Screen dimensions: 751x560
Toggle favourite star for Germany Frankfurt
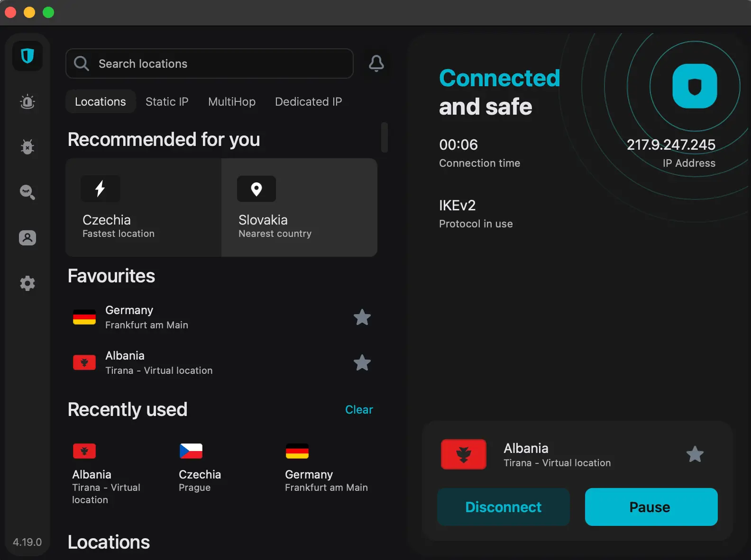point(362,317)
